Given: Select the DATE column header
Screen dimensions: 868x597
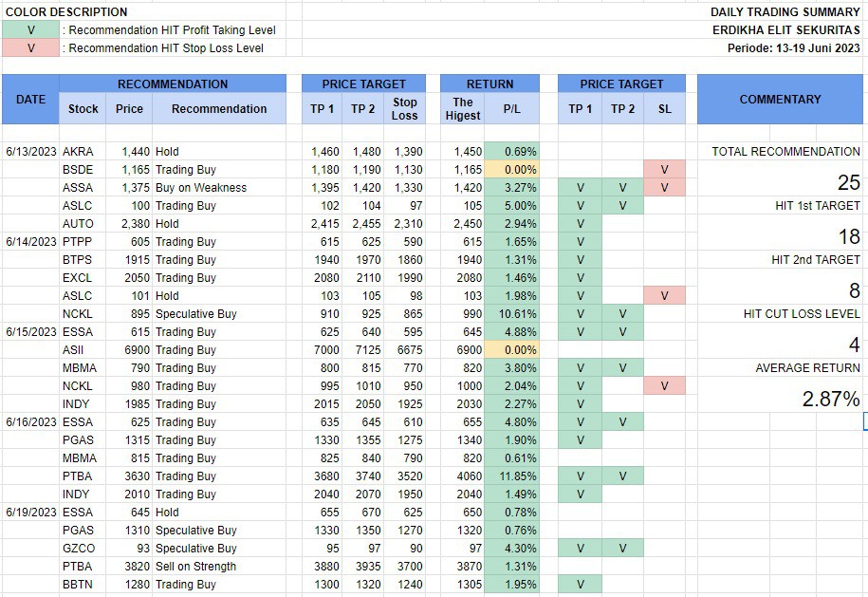Looking at the screenshot, I should (30, 99).
